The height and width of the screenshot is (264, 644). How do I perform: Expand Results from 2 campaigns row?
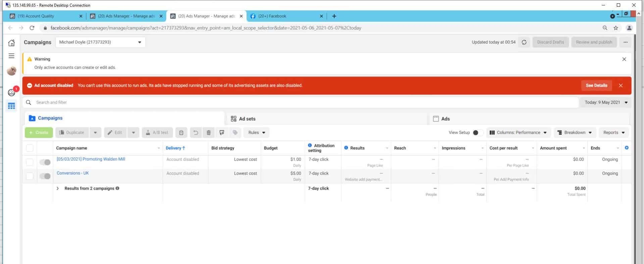pos(58,188)
